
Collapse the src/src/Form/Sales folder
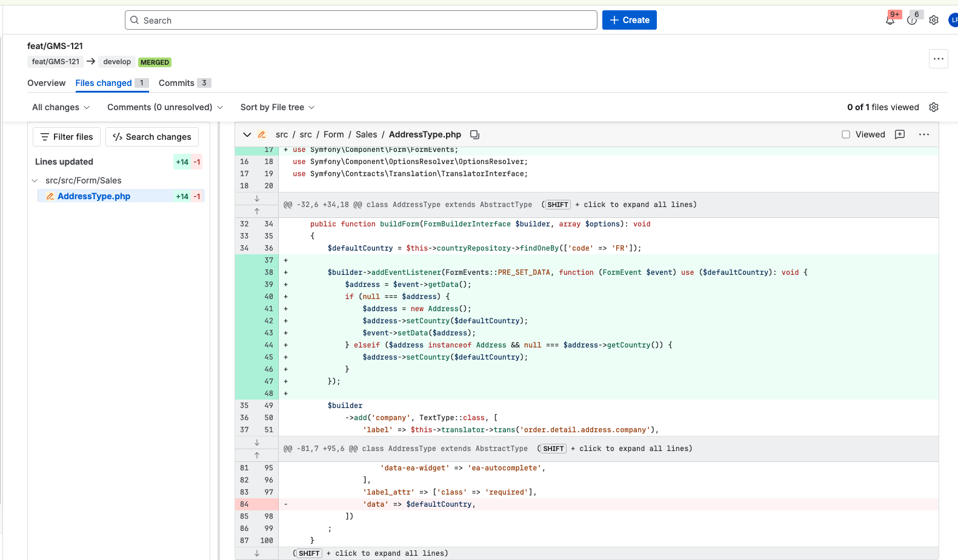coord(35,180)
